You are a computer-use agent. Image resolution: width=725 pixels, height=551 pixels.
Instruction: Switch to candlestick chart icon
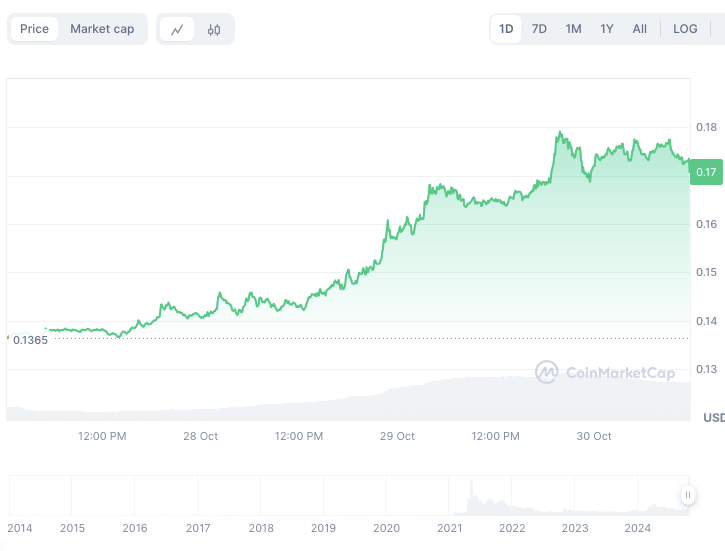(214, 29)
